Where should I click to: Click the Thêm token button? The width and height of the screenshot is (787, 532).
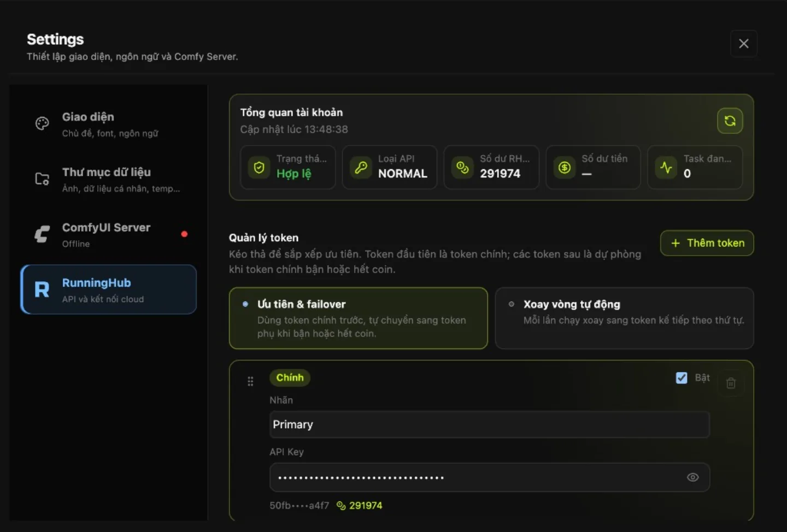click(x=707, y=243)
